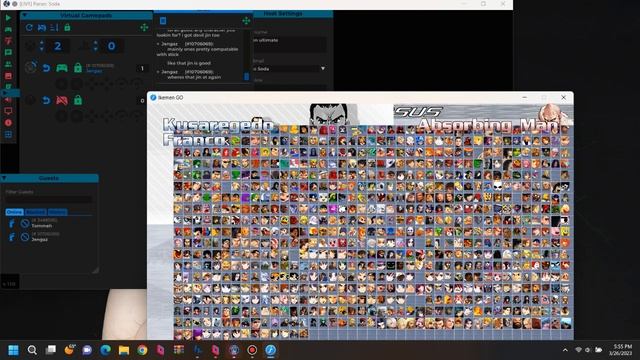
Task: Click the green play icon in Parsec Soda sidebar
Action: click(8, 18)
